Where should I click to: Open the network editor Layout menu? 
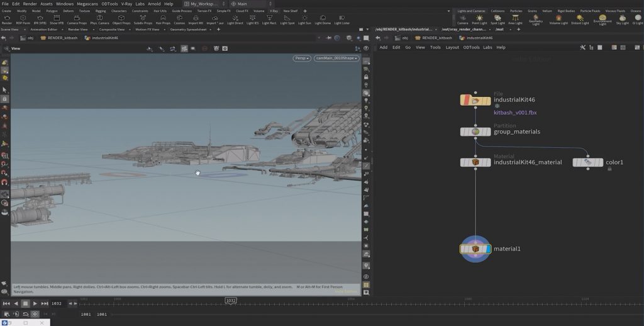pos(452,47)
